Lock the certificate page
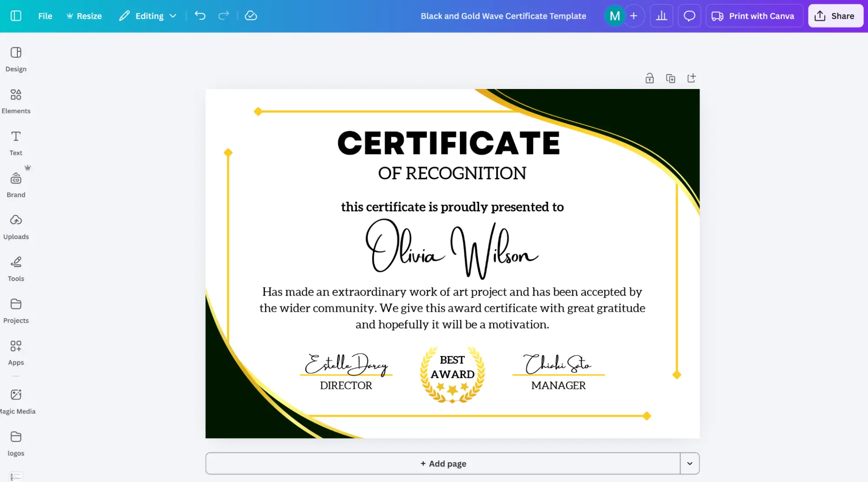This screenshot has height=482, width=868. pyautogui.click(x=650, y=78)
